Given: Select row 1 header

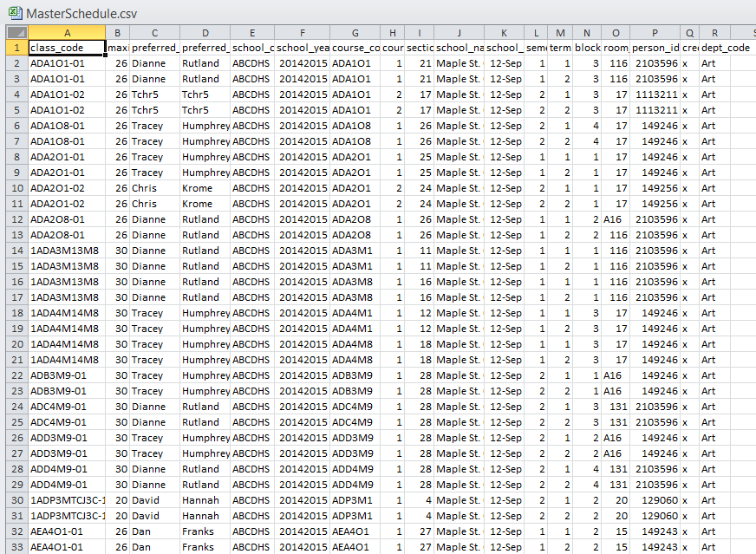Looking at the screenshot, I should coord(13,48).
